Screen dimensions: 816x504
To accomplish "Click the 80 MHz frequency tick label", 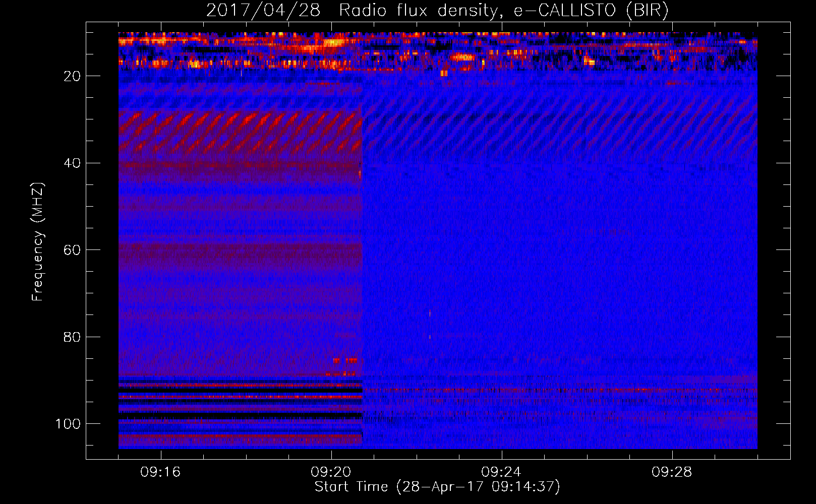I will pyautogui.click(x=73, y=337).
